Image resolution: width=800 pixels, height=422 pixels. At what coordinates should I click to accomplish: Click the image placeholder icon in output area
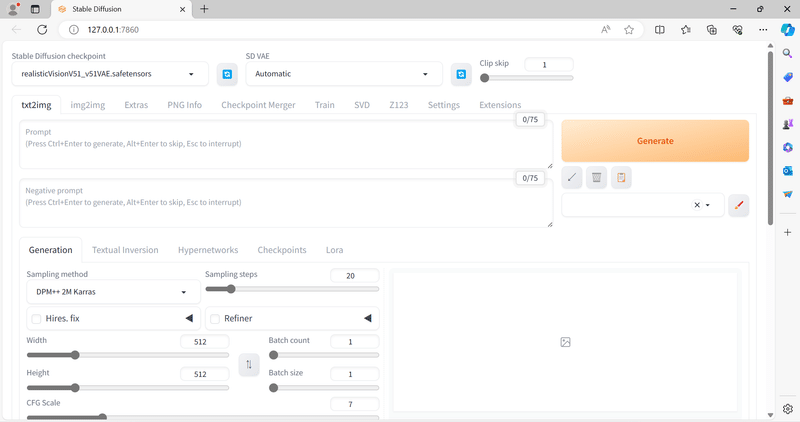tap(565, 342)
